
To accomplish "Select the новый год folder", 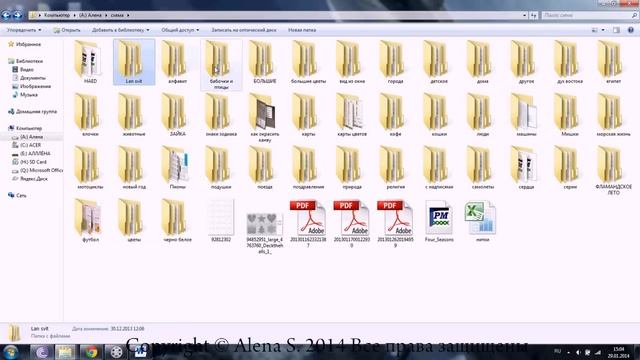I will [134, 167].
